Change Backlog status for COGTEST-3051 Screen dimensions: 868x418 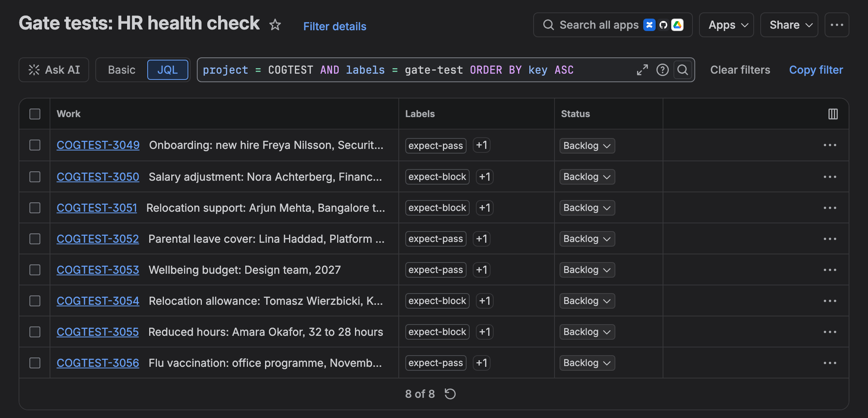[587, 208]
